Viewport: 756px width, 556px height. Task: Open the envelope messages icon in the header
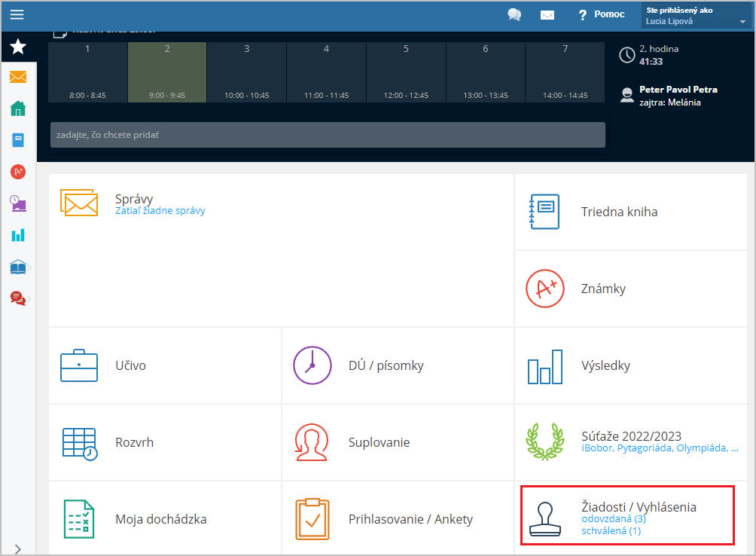point(547,15)
